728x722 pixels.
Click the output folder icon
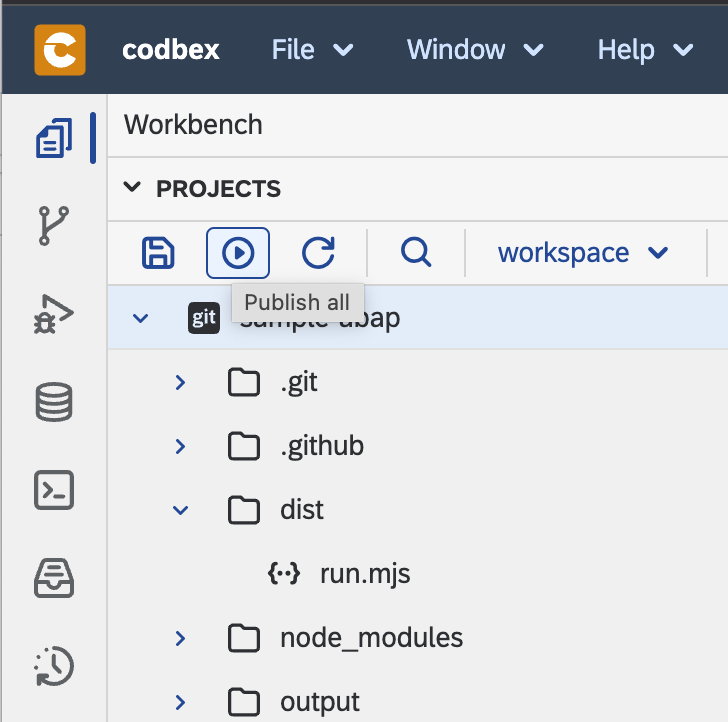point(244,702)
